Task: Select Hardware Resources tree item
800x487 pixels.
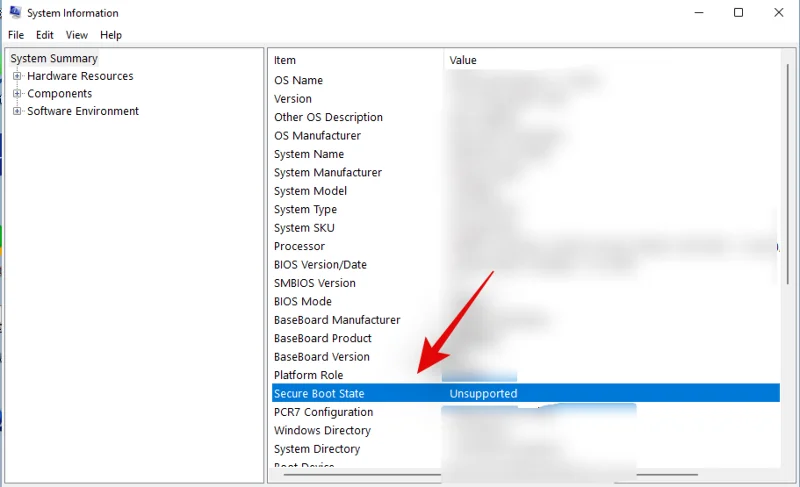Action: pyautogui.click(x=80, y=76)
